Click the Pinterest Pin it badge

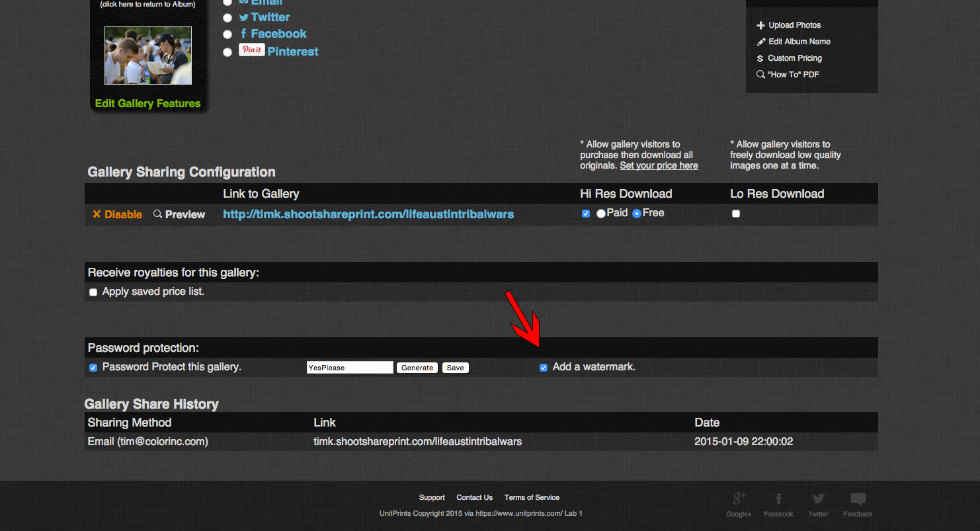click(251, 50)
